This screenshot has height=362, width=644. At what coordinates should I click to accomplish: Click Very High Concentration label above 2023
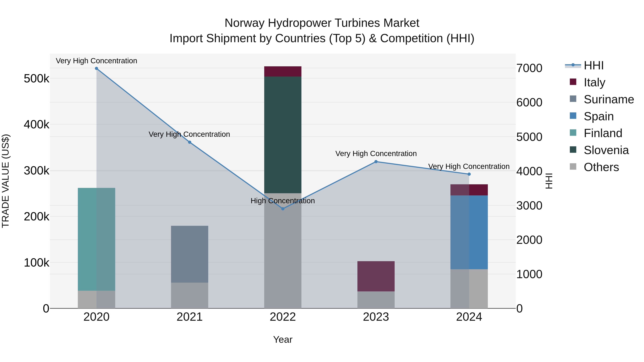point(376,153)
